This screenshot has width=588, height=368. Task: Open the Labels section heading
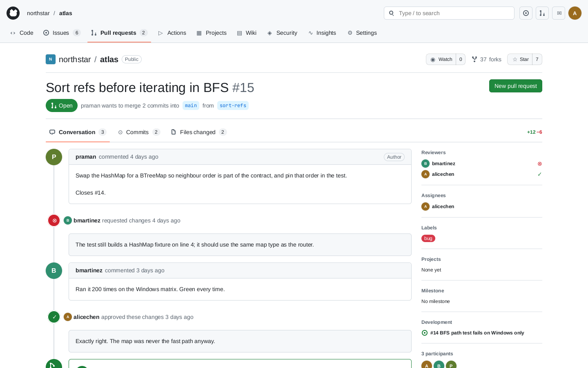pyautogui.click(x=429, y=228)
